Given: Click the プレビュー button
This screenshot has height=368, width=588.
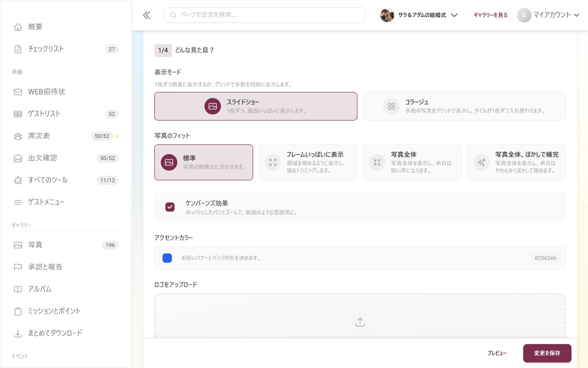Looking at the screenshot, I should tap(497, 353).
